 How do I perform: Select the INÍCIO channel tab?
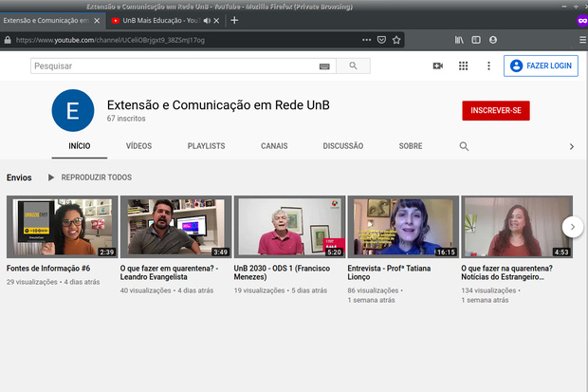[x=80, y=146]
